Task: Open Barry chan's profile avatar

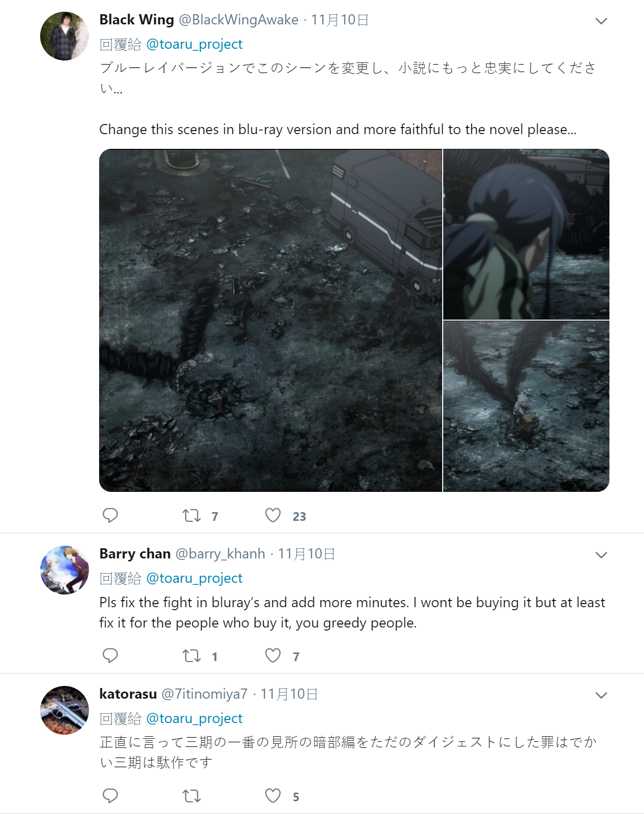Action: click(65, 570)
